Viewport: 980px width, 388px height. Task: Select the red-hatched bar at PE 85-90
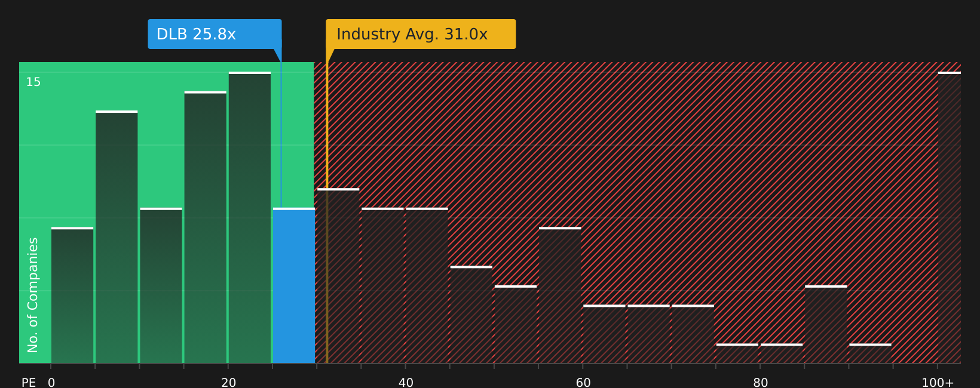(826, 324)
